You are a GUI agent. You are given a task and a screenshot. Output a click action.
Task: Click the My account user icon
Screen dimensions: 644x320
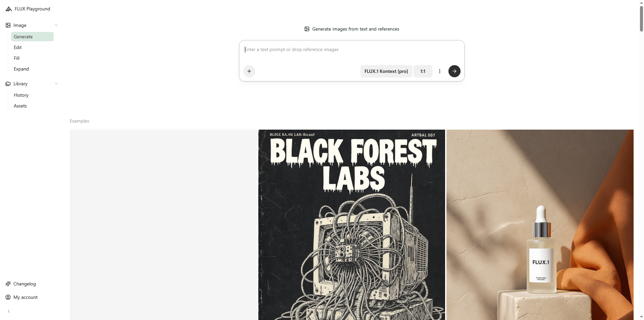click(8, 297)
